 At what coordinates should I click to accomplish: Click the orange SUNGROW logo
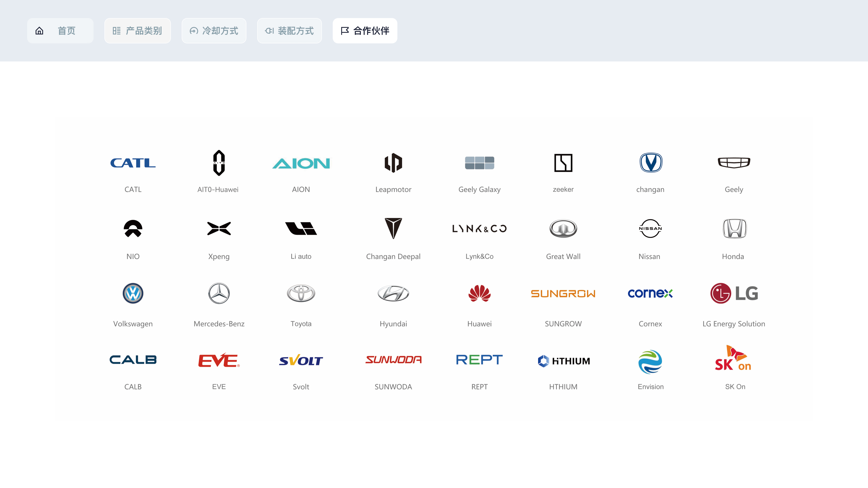(563, 294)
